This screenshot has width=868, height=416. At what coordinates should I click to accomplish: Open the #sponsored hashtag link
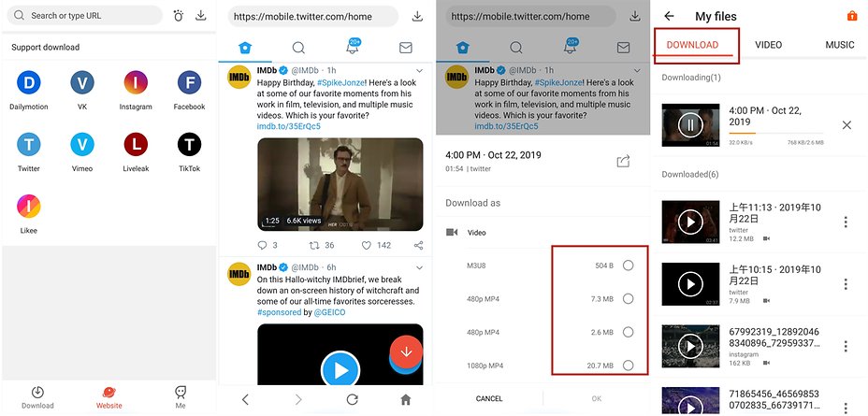[x=279, y=312]
